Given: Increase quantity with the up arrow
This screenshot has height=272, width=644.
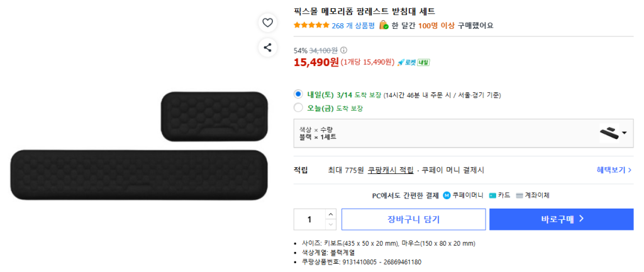Looking at the screenshot, I should (331, 214).
